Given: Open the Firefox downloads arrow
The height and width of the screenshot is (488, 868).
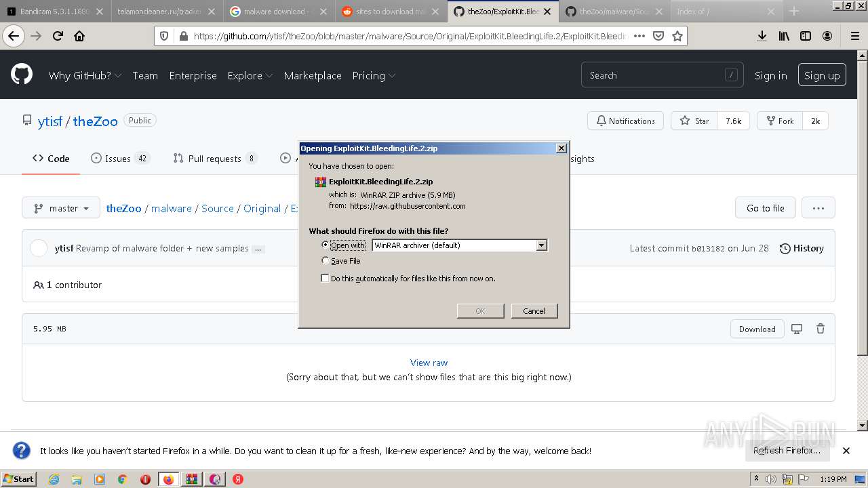Looking at the screenshot, I should pos(762,36).
